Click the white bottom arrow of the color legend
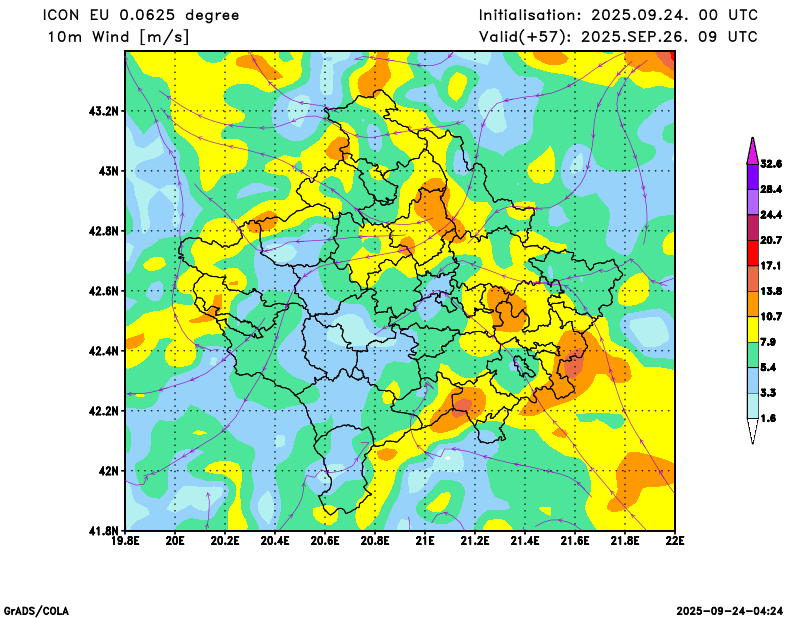The width and height of the screenshot is (800, 618). 752,431
